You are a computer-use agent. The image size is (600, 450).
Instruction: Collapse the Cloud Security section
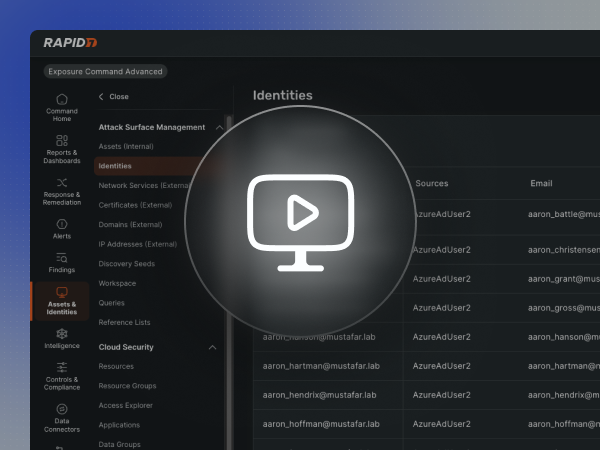tap(212, 347)
